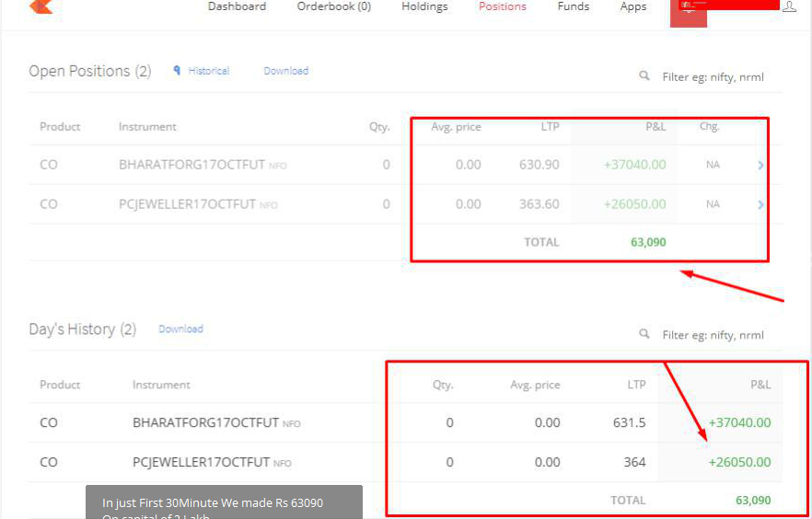Expand BHARATFORG17OCTFUT row arrow in Open Positions
This screenshot has width=812, height=519.
[x=760, y=166]
